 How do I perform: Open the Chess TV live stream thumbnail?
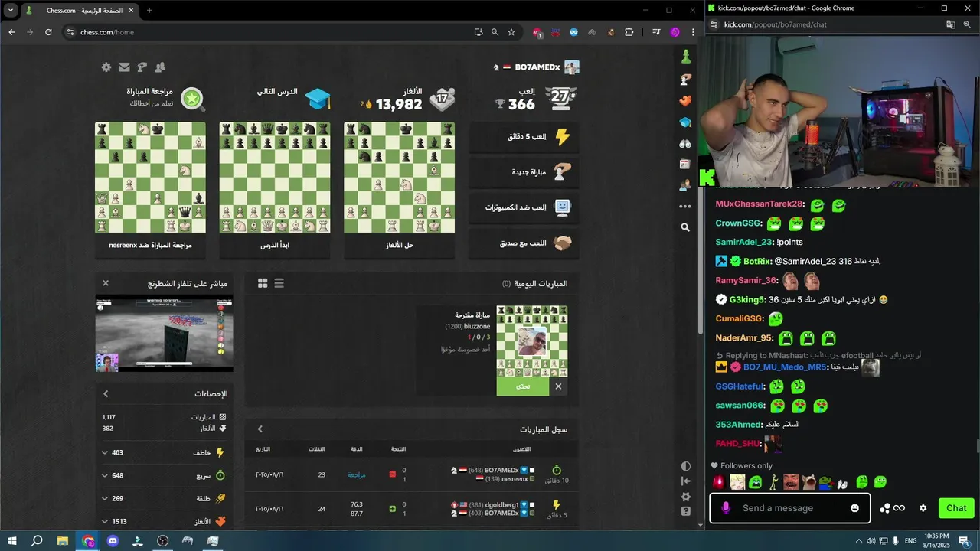165,334
